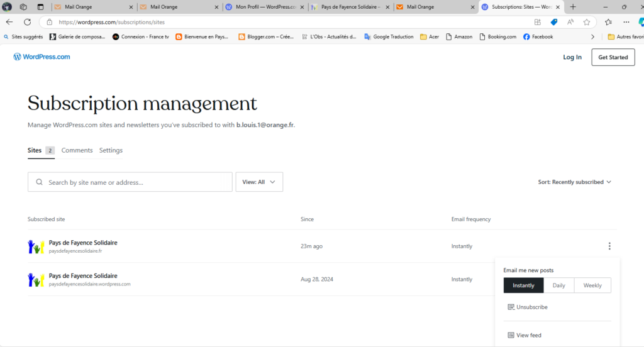
Task: Open the three-dot menu for paysdefayencesolidaire.fr
Action: pyautogui.click(x=609, y=246)
